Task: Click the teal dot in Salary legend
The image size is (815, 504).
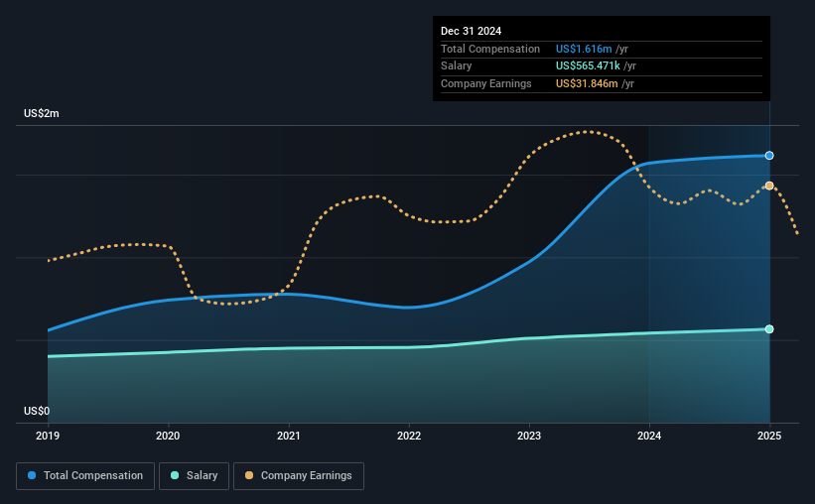Action: (x=175, y=475)
